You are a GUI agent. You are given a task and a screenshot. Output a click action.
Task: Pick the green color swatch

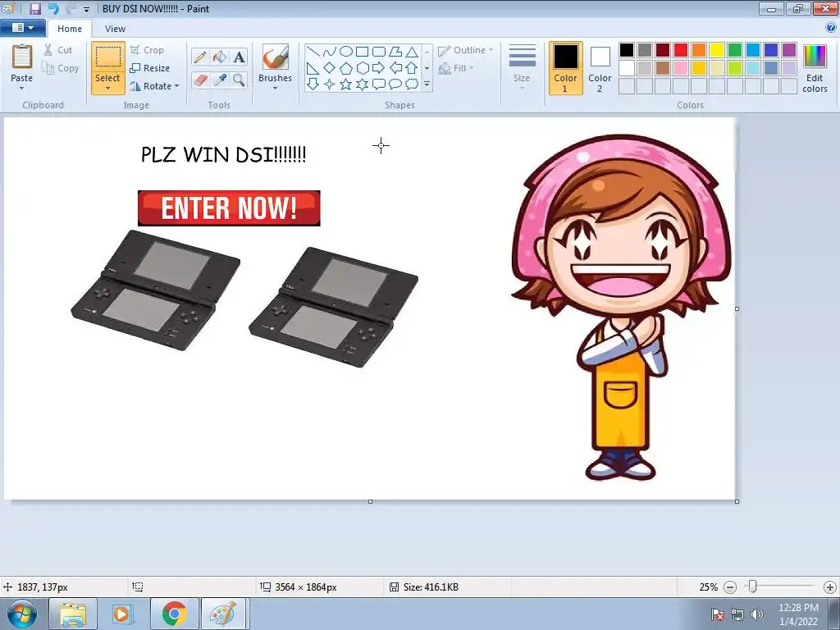click(735, 50)
